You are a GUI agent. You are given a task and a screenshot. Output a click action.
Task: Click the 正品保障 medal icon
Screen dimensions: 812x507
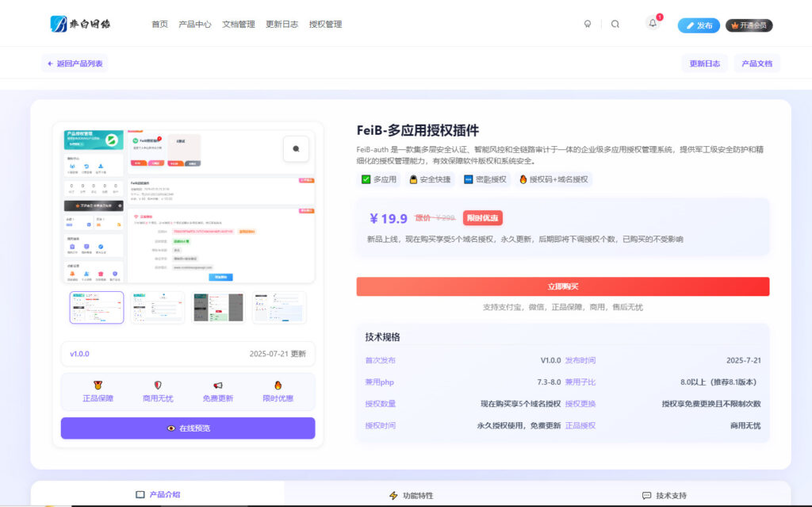click(x=98, y=385)
